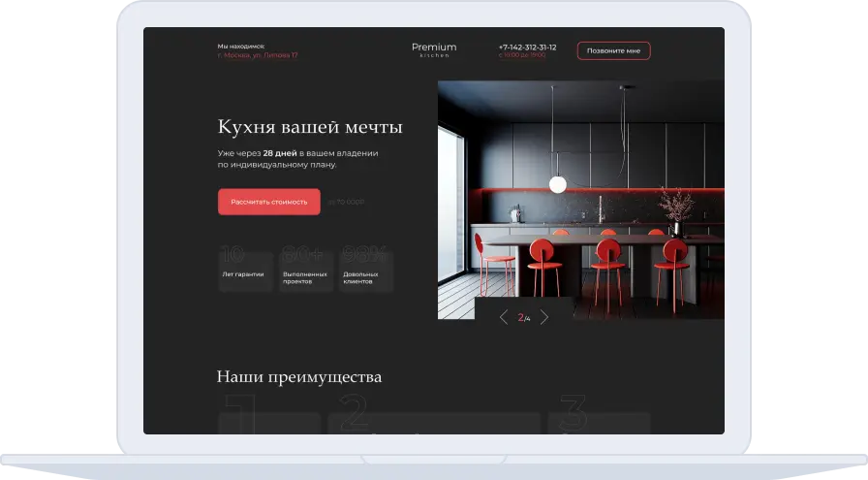The image size is (868, 480).
Task: Click the '10 Лет гарантии' stat card
Action: pyautogui.click(x=243, y=267)
